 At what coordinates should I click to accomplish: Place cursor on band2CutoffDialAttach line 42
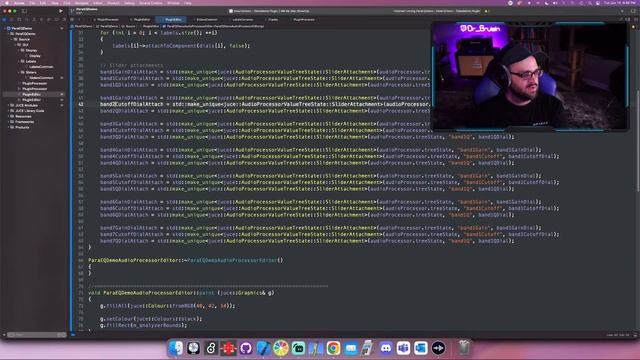pos(264,104)
